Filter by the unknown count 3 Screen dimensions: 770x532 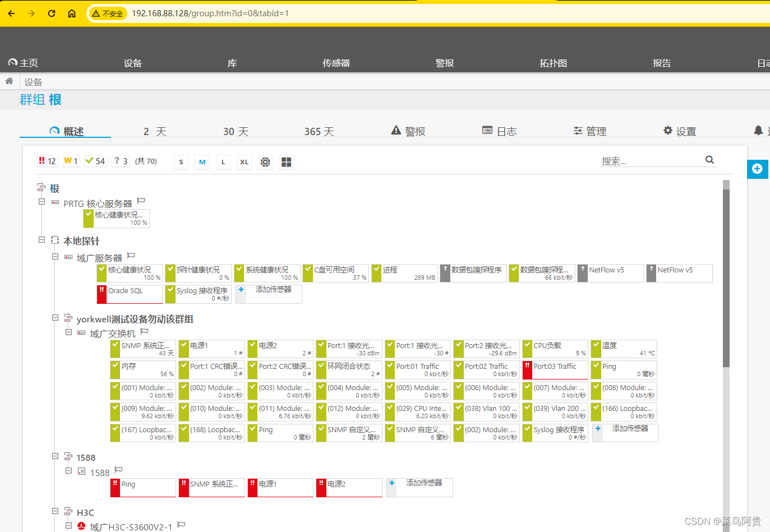tap(121, 161)
